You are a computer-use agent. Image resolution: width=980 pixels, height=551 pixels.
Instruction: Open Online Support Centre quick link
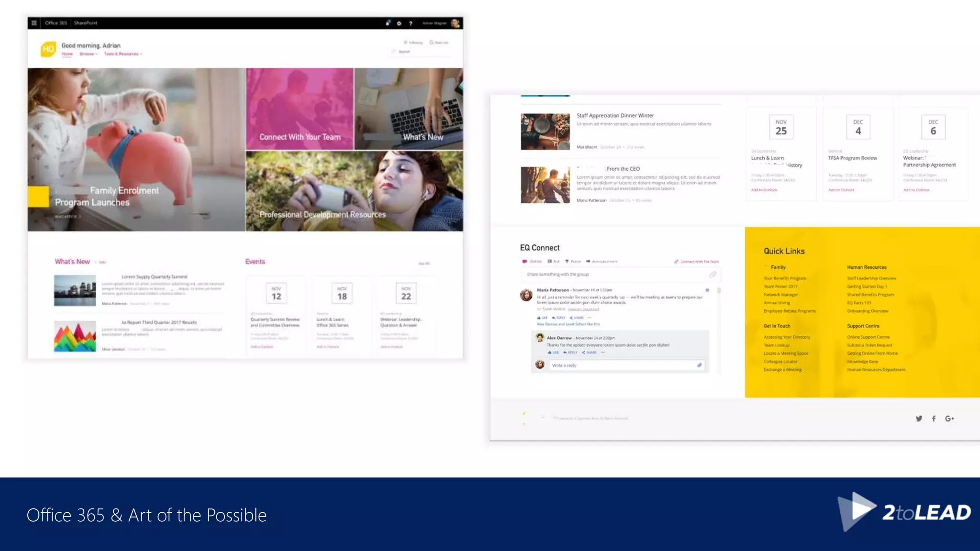pyautogui.click(x=868, y=337)
